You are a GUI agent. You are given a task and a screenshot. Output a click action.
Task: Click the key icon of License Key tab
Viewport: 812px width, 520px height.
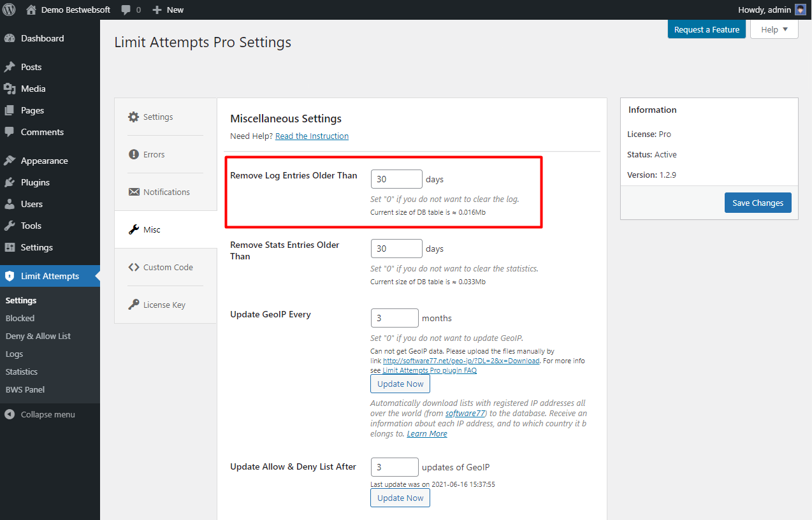(133, 305)
